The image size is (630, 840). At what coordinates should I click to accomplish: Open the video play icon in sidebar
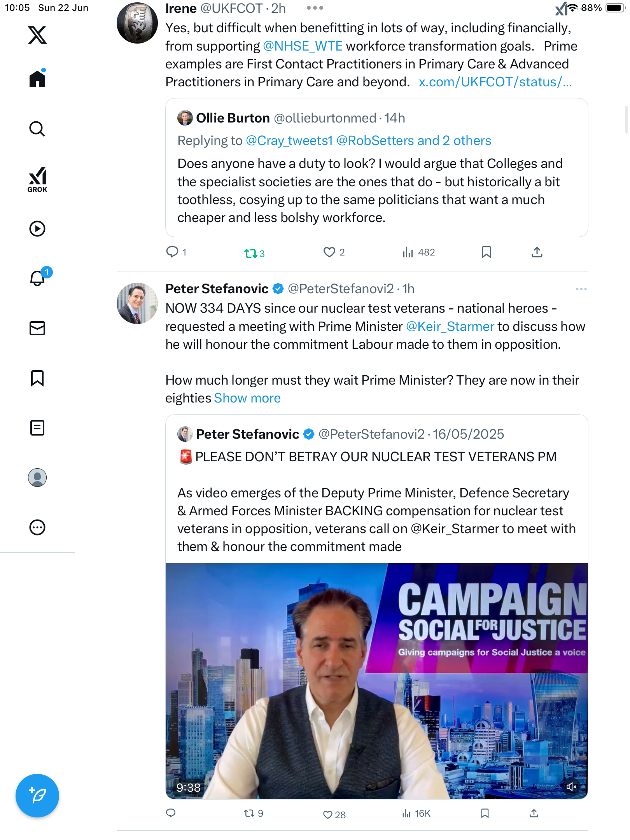[37, 229]
